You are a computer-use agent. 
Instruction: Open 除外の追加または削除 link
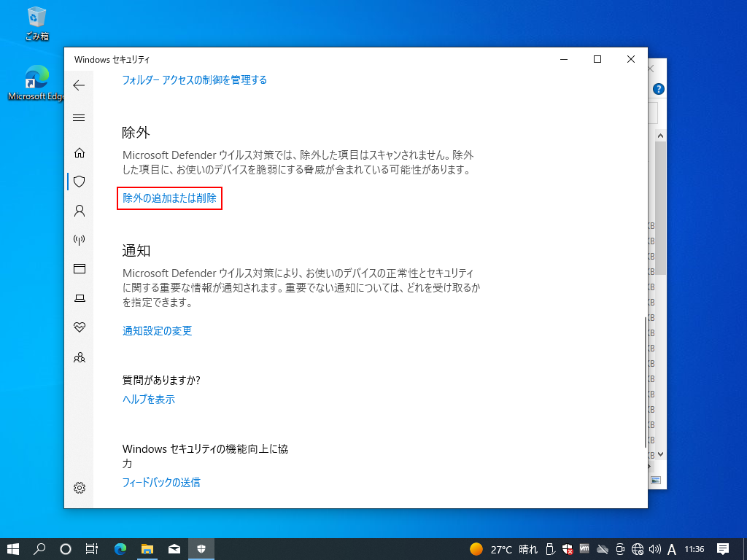[169, 198]
